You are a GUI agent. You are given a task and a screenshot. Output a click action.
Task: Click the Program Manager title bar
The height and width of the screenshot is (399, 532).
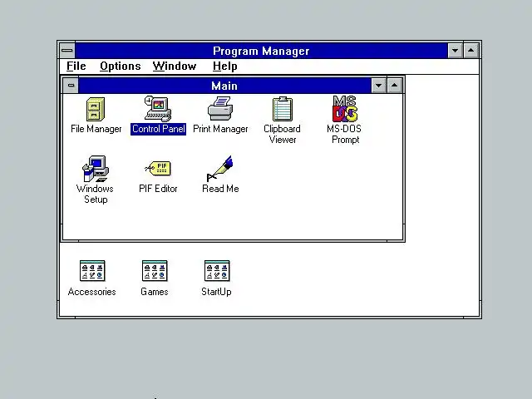(x=261, y=51)
